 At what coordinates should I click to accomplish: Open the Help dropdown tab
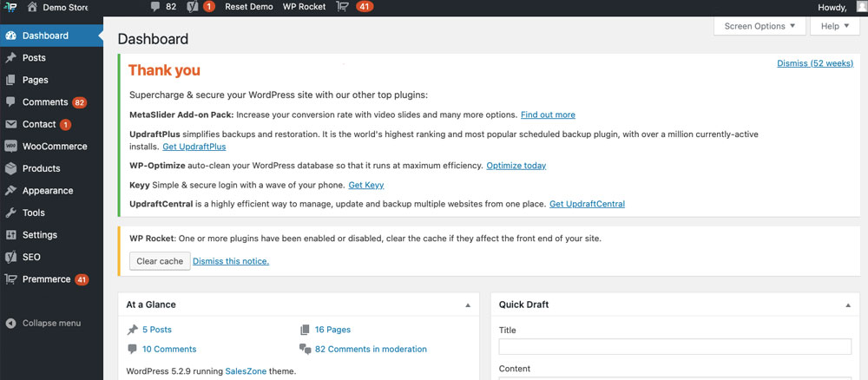[835, 26]
